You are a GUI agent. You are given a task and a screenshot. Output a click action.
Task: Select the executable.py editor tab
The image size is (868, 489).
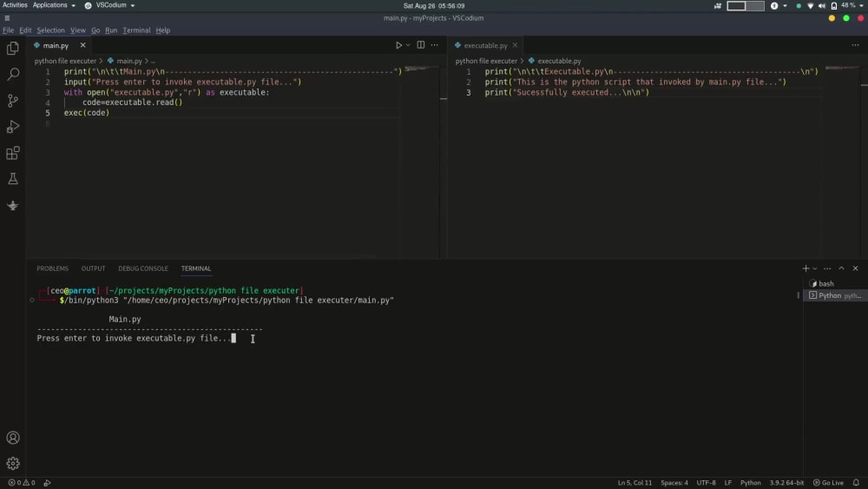tap(485, 45)
